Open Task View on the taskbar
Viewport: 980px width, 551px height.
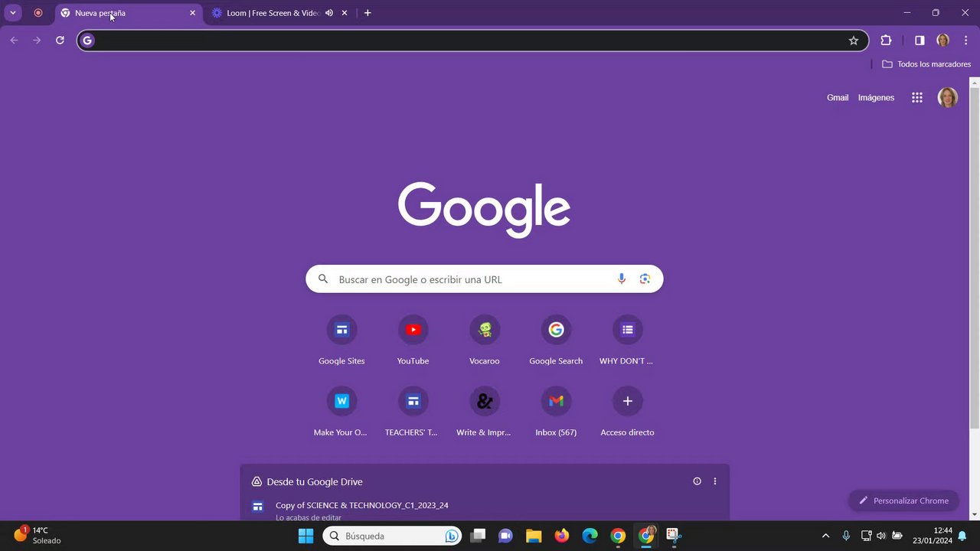point(478,536)
